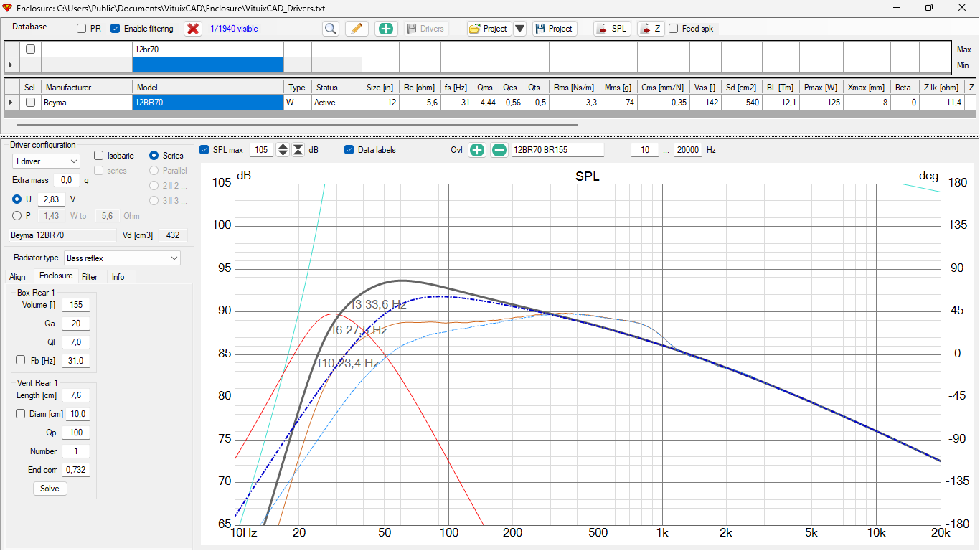Click the SPL scale compress icon

[x=298, y=150]
